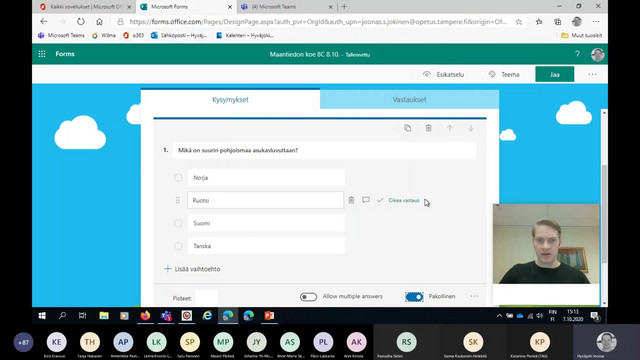Screen dimensions: 640x360
Task: Open browser collections icon
Action: click(x=558, y=22)
